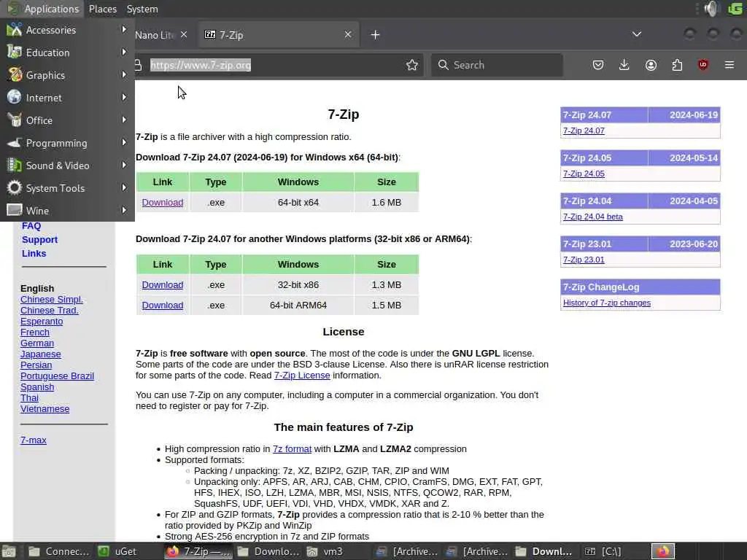Click the uBlock Origin shield icon

pyautogui.click(x=703, y=65)
